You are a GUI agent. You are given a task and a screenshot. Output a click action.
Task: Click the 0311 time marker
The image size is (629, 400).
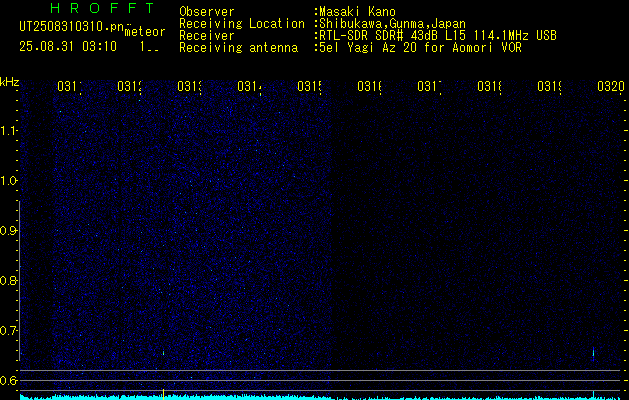[69, 86]
